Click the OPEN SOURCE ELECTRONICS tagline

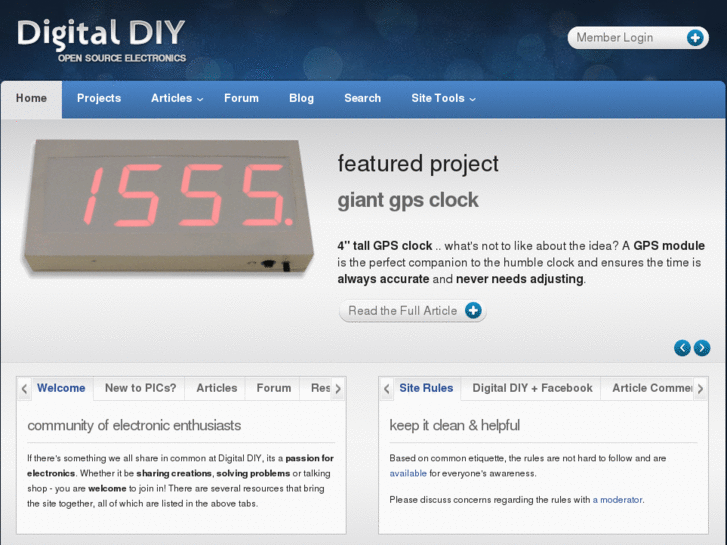coord(122,58)
